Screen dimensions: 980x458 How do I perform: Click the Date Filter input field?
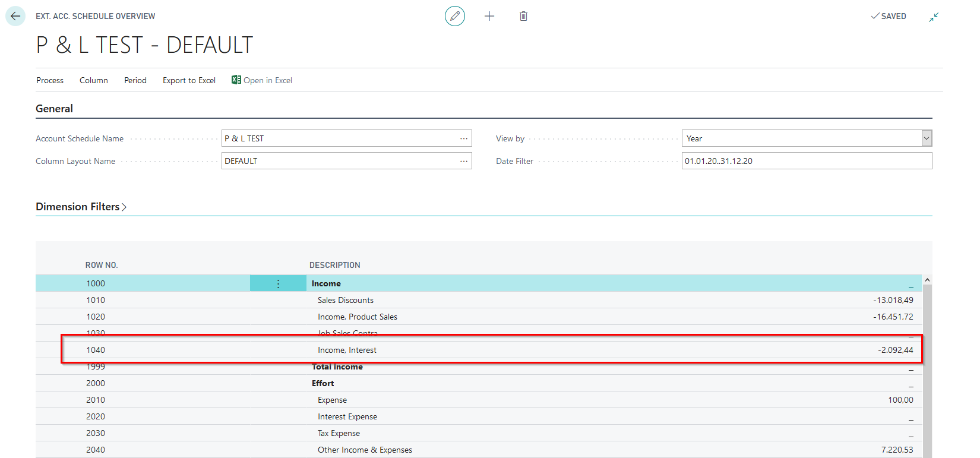point(806,161)
